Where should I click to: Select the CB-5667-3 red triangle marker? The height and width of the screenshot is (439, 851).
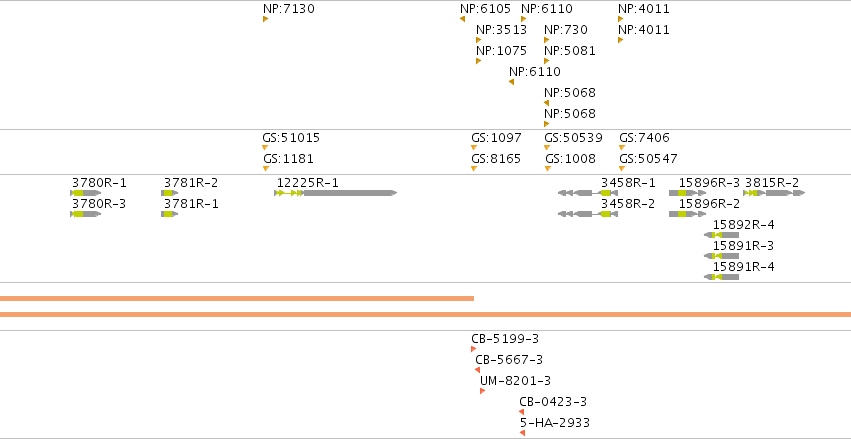coord(478,370)
